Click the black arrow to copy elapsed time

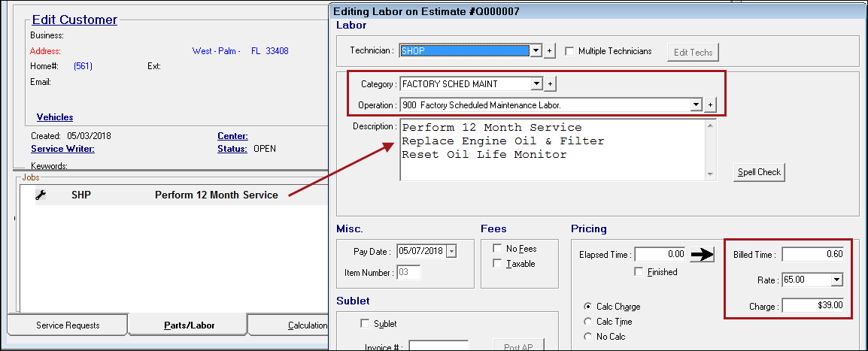[702, 254]
